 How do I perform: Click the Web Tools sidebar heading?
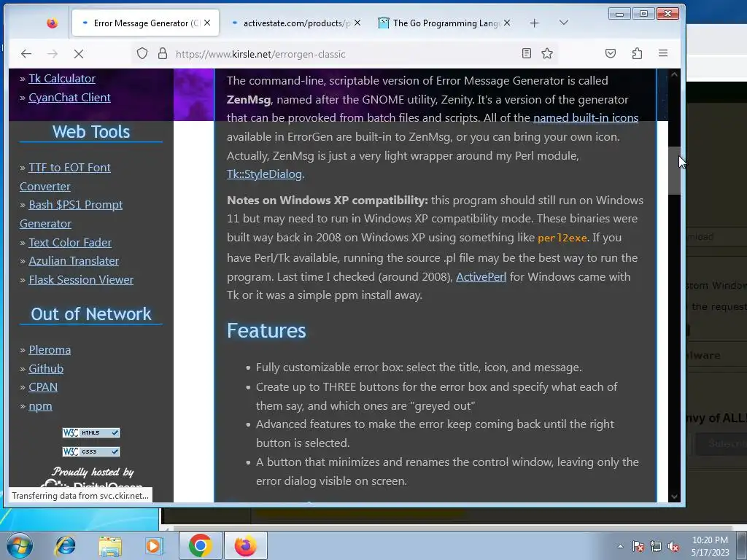point(91,132)
